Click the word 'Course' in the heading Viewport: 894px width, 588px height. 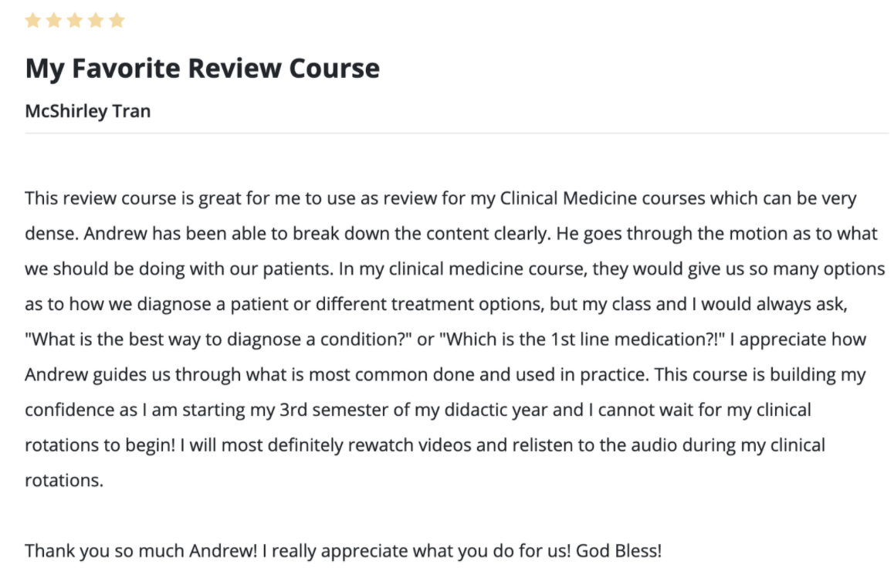coord(334,69)
